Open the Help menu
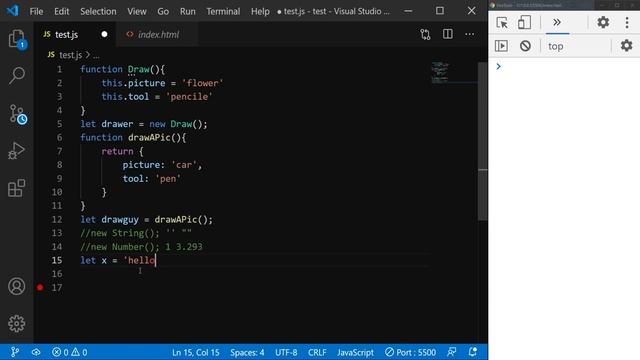The width and height of the screenshot is (640, 360). 260,11
